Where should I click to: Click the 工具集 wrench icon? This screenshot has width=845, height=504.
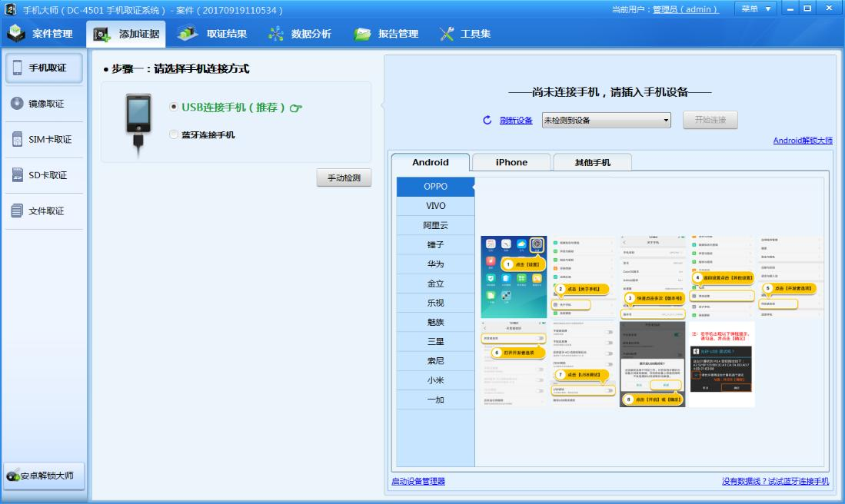click(447, 34)
